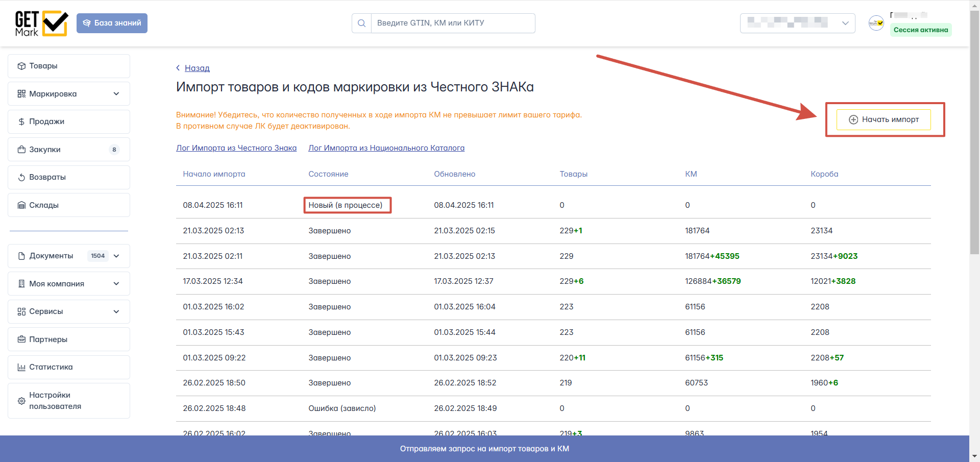Click the Склады warehouse icon
980x462 pixels.
point(21,205)
